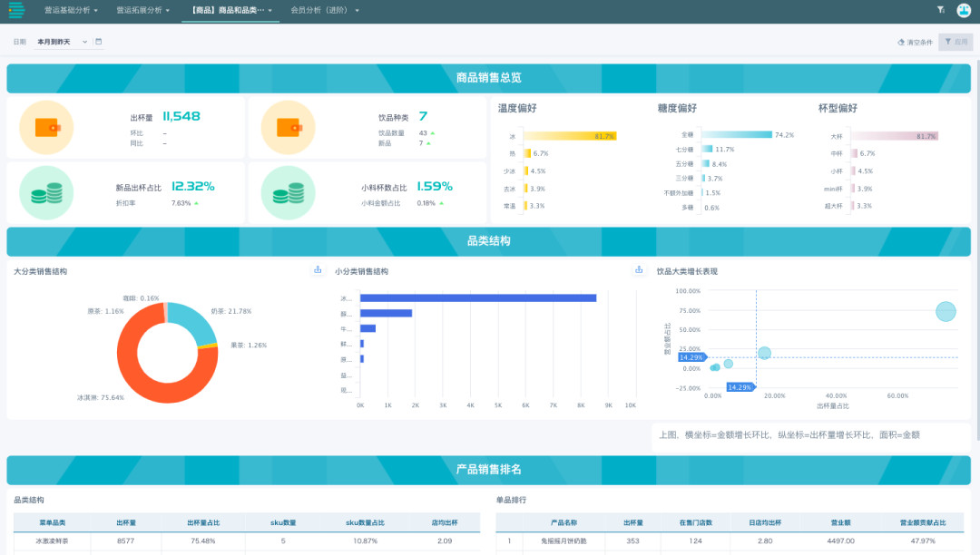Image resolution: width=980 pixels, height=555 pixels.
Task: Open the user avatar menu
Action: [964, 10]
